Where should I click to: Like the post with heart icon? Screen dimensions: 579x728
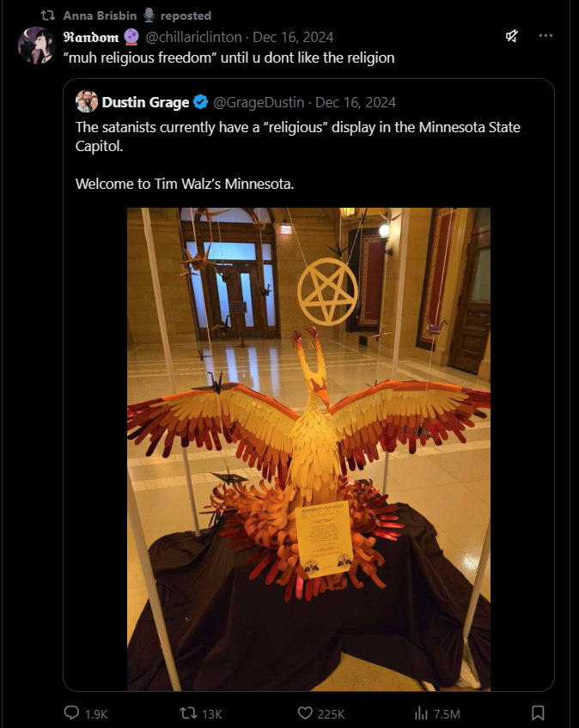[305, 713]
